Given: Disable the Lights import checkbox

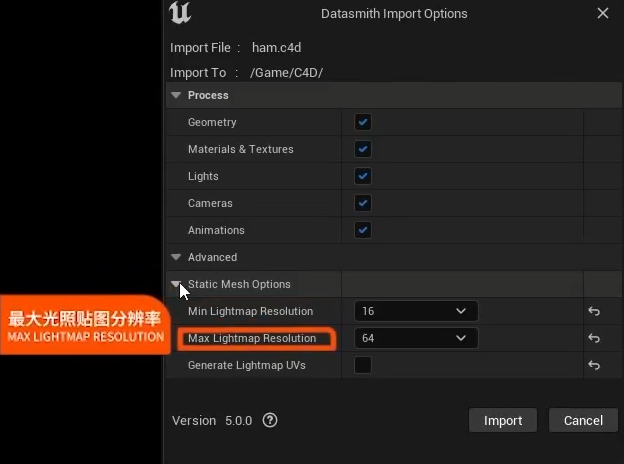Looking at the screenshot, I should click(x=363, y=176).
